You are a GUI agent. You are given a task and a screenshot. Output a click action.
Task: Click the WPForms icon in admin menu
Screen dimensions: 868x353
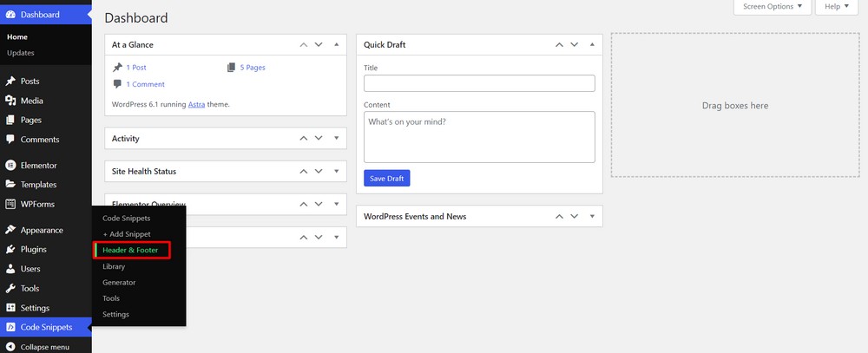click(x=10, y=204)
